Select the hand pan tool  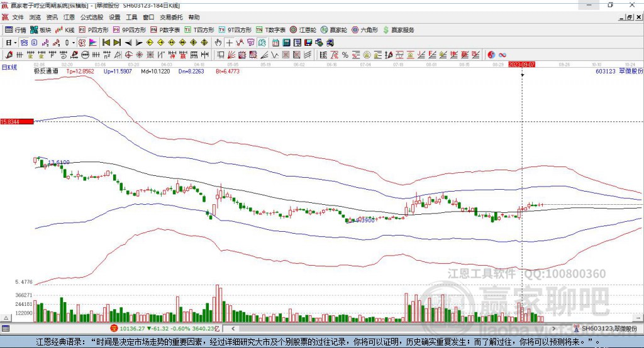coord(218,43)
